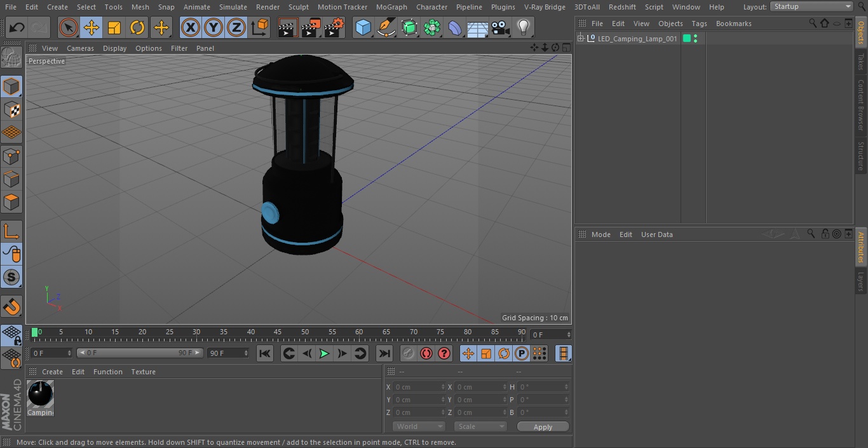Add a Cube primitive object
The height and width of the screenshot is (448, 868).
(363, 27)
